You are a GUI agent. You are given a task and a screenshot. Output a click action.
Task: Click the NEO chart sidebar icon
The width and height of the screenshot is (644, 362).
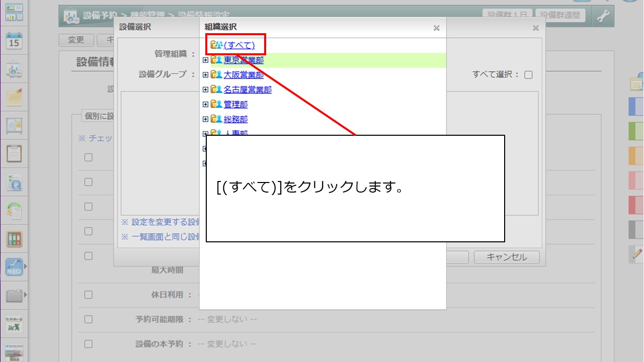14,267
